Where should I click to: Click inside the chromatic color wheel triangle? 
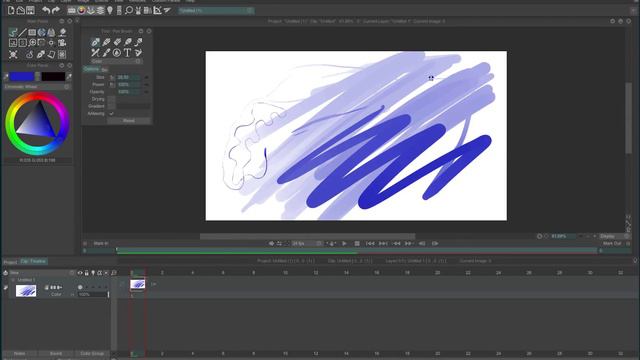click(x=38, y=122)
